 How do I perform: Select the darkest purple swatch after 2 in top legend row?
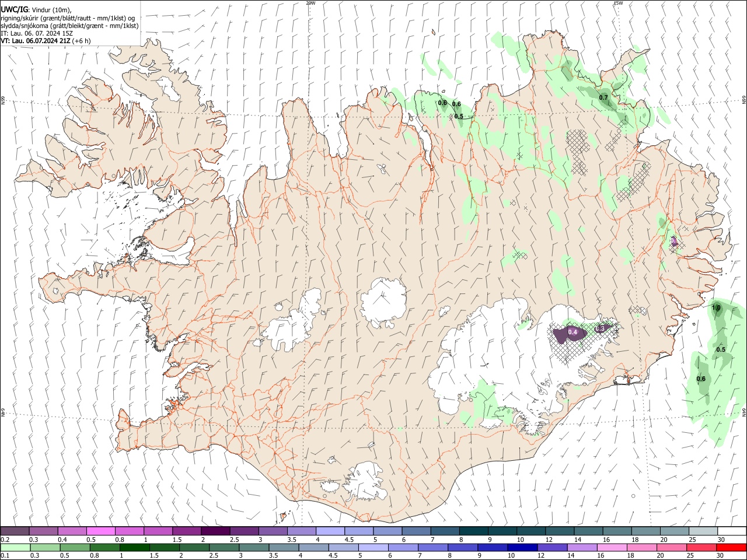pos(215,531)
